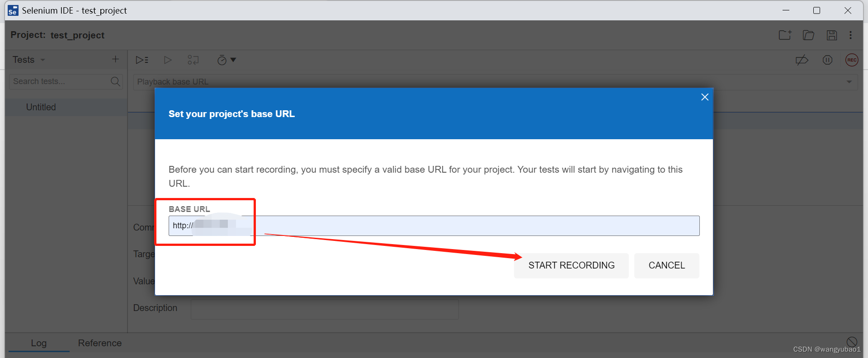This screenshot has width=868, height=358.
Task: Click the red REC record icon
Action: coord(852,60)
